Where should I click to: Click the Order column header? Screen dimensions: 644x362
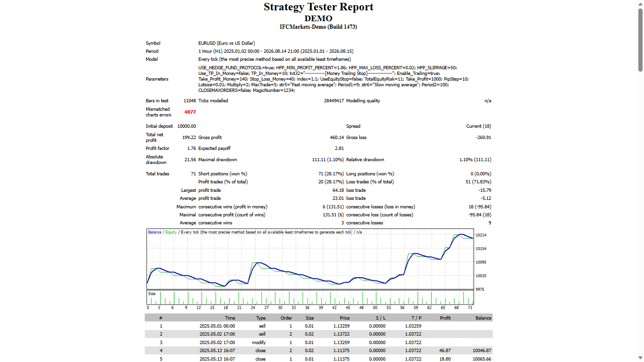(x=286, y=318)
